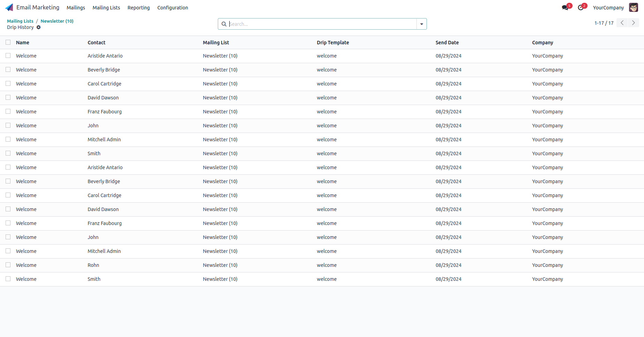Check the second Aristide Antario row checkbox
Viewport: 644px width, 337px height.
(8, 167)
